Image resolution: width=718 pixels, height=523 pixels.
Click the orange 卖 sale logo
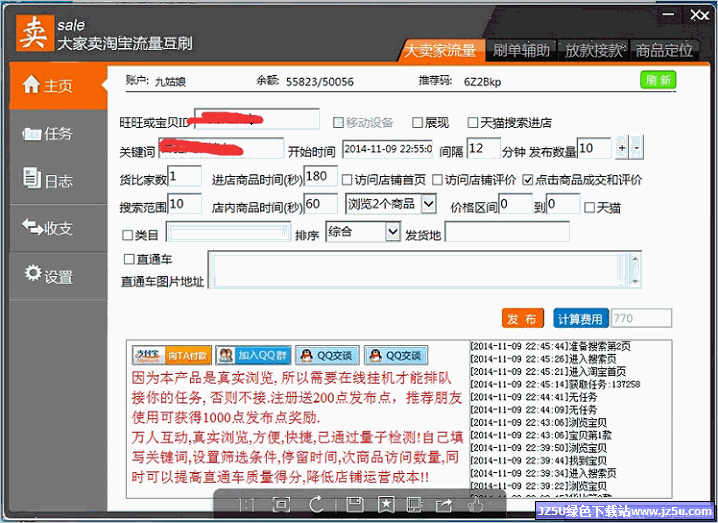tap(34, 33)
